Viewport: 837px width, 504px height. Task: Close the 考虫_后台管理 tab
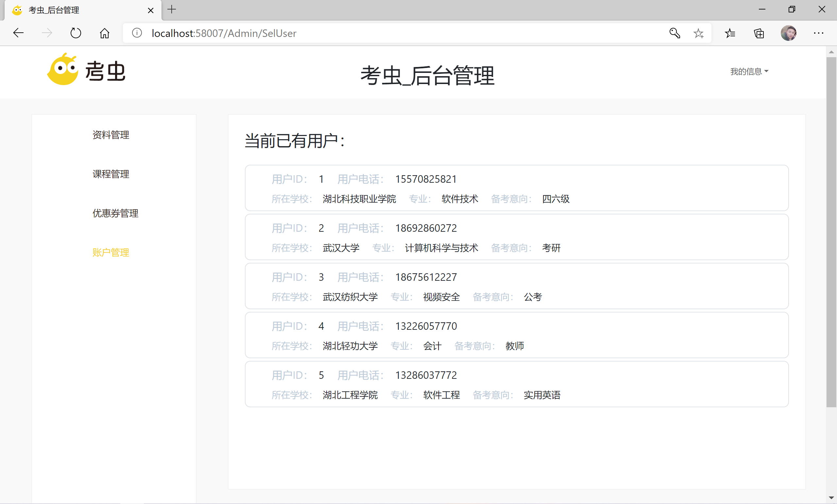(150, 10)
